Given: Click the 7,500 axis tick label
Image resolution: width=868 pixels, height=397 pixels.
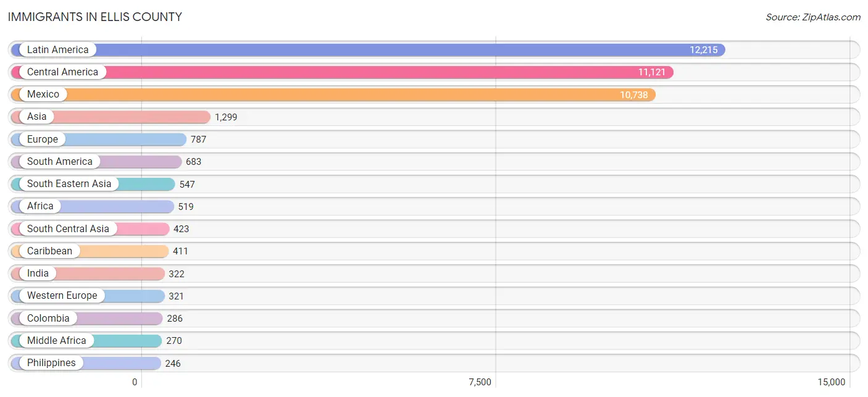Looking at the screenshot, I should 480,382.
